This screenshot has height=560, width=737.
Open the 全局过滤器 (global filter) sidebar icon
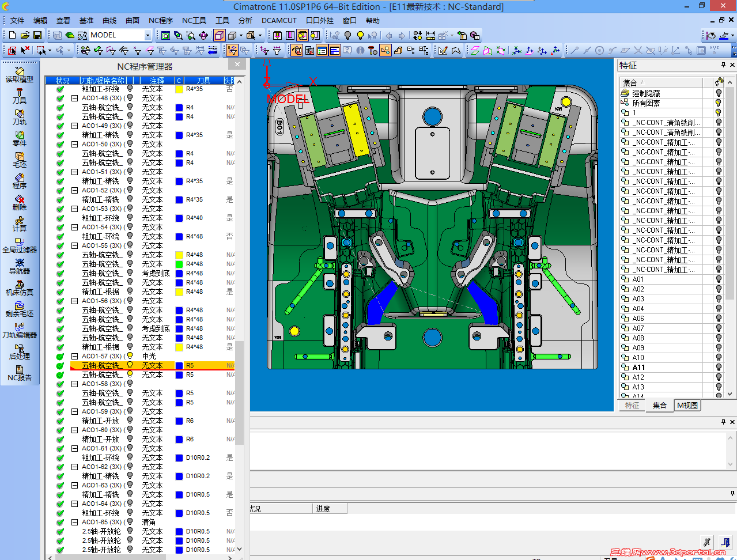(x=20, y=245)
